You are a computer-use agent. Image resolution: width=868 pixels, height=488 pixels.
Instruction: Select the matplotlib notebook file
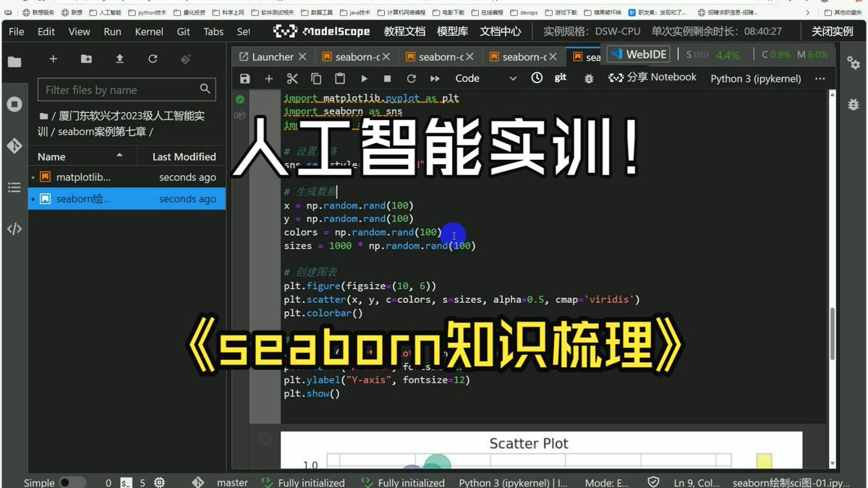pos(127,177)
